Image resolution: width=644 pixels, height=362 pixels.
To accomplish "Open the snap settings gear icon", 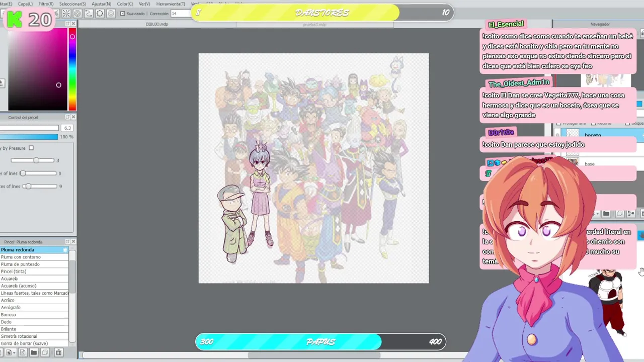I will 111,14.
